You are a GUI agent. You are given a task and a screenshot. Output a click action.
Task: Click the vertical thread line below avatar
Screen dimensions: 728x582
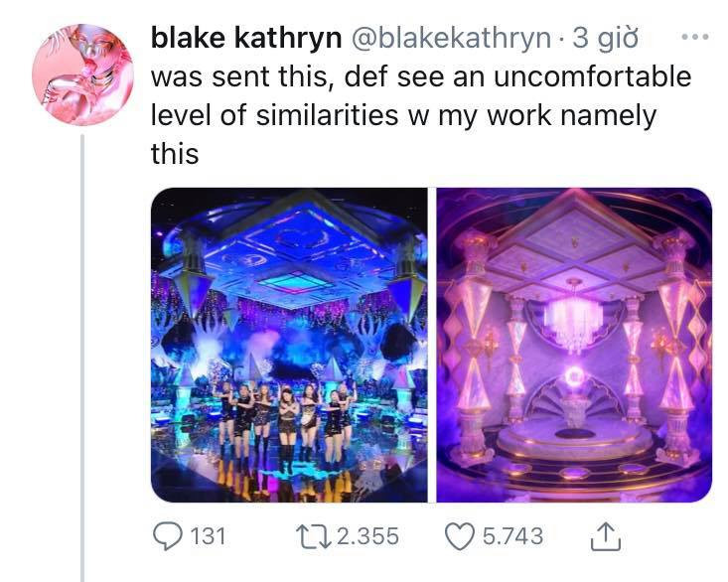(82, 348)
